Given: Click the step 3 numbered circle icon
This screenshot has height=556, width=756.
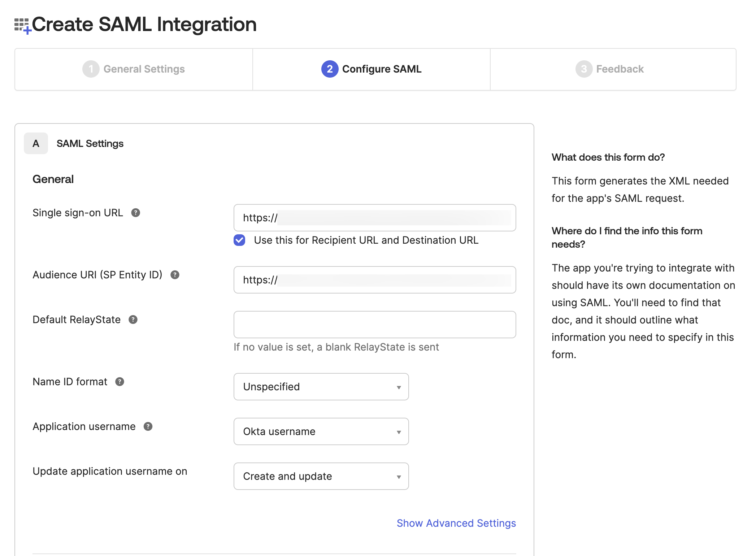Looking at the screenshot, I should pos(584,69).
